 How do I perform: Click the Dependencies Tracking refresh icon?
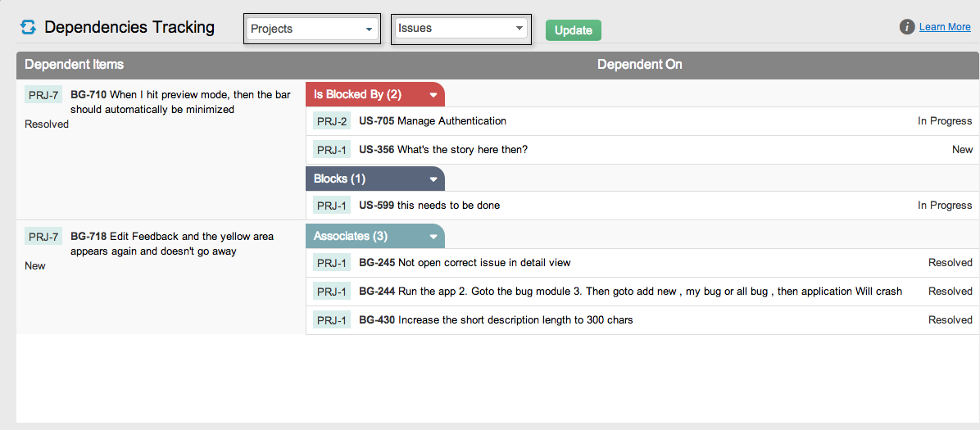coord(29,28)
